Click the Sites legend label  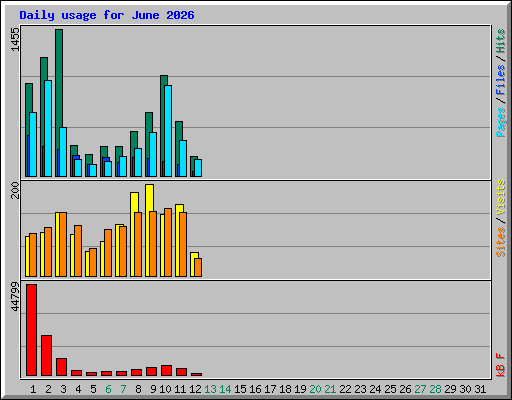point(500,242)
